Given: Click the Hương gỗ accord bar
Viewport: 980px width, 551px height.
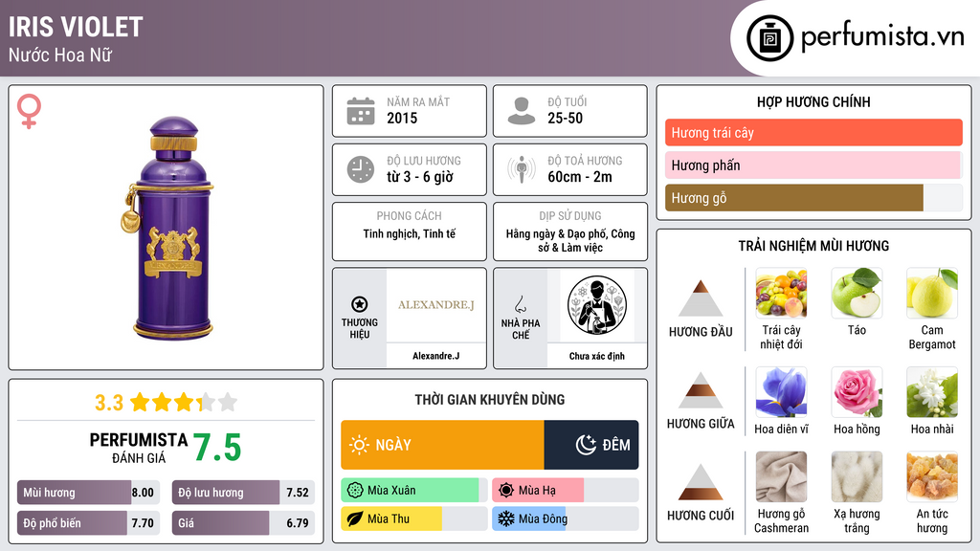Looking at the screenshot, I should pos(813,197).
